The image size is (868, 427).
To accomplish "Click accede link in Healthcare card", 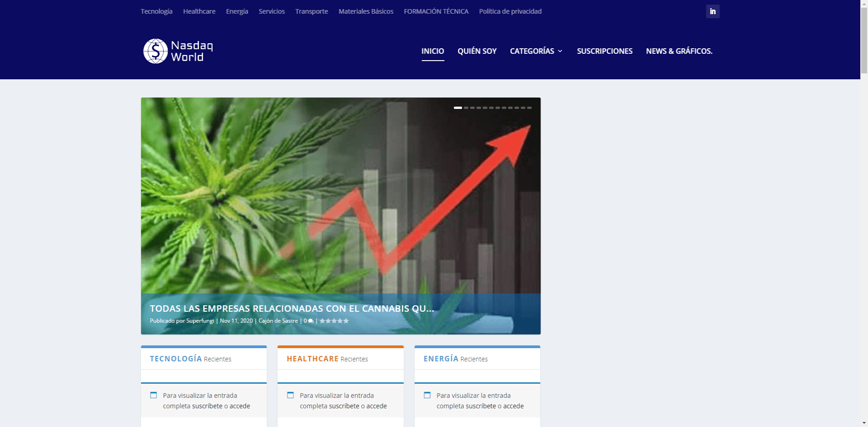I will tap(377, 406).
